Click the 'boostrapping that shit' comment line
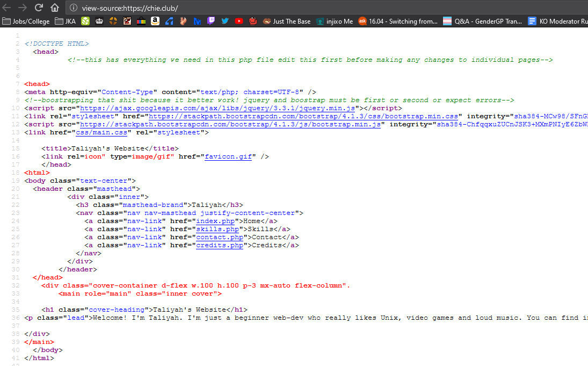 [269, 100]
